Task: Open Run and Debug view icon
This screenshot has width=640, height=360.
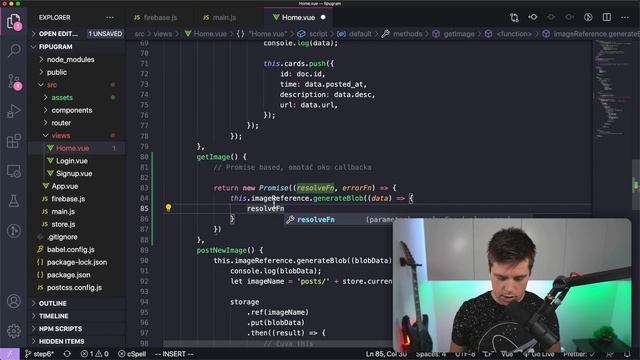Action: tap(14, 111)
